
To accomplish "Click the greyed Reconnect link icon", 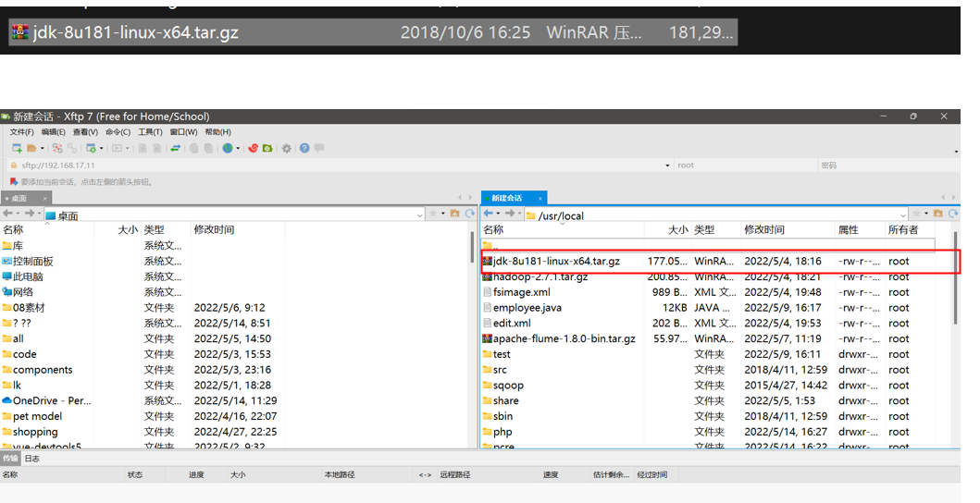I will (x=72, y=148).
